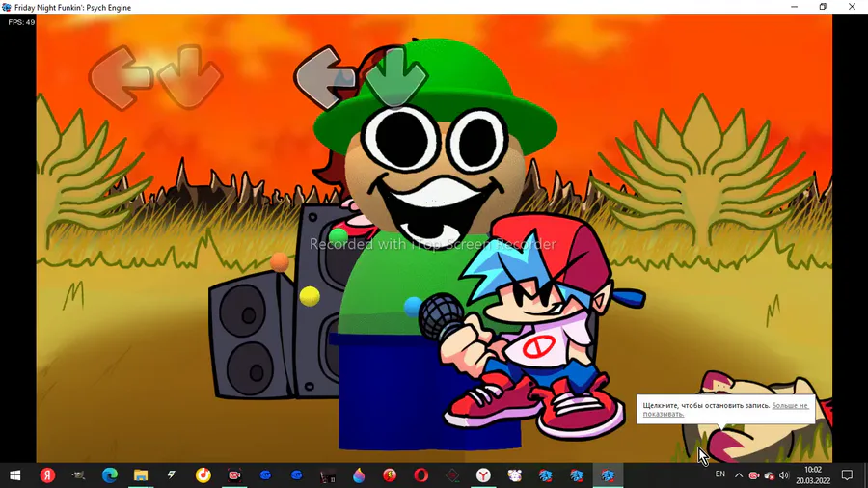Click the white lightning bolt taskbar icon
This screenshot has width=868, height=488.
point(172,474)
